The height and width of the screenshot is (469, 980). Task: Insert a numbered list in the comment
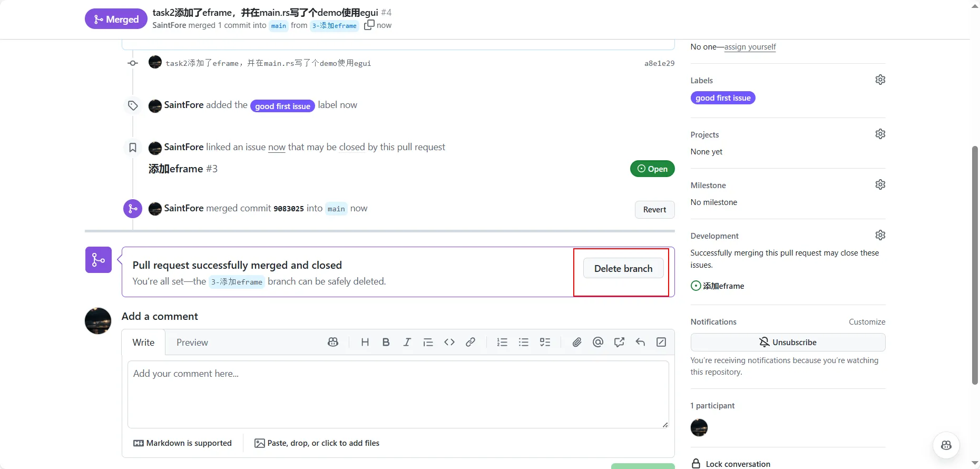click(x=502, y=343)
